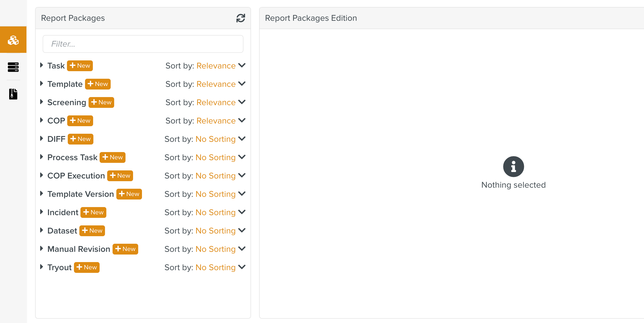Click the 'Report Packages Edition' panel title
The height and width of the screenshot is (323, 644).
(311, 18)
